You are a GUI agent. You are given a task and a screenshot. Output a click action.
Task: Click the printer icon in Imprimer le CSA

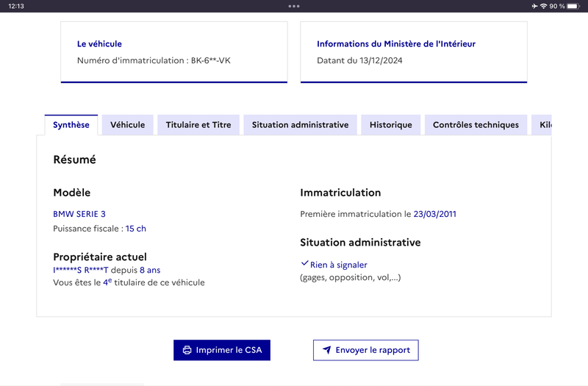[187, 350]
